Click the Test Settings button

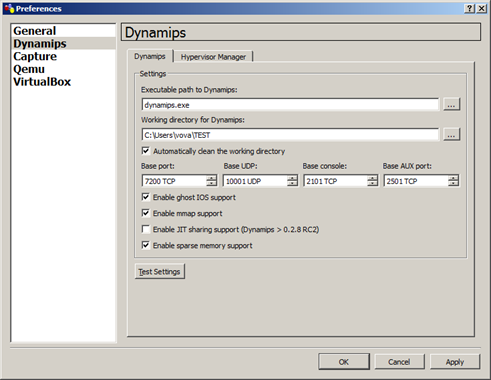pyautogui.click(x=160, y=271)
